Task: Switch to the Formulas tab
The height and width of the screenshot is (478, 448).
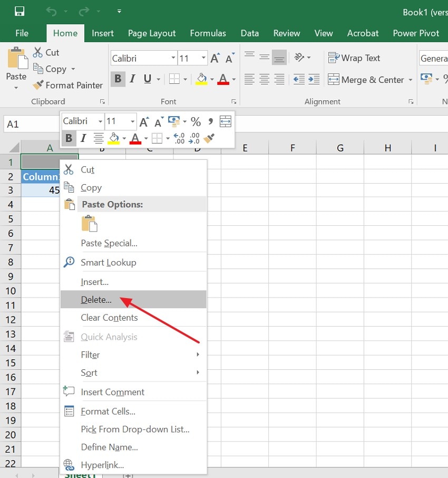Action: click(x=208, y=33)
